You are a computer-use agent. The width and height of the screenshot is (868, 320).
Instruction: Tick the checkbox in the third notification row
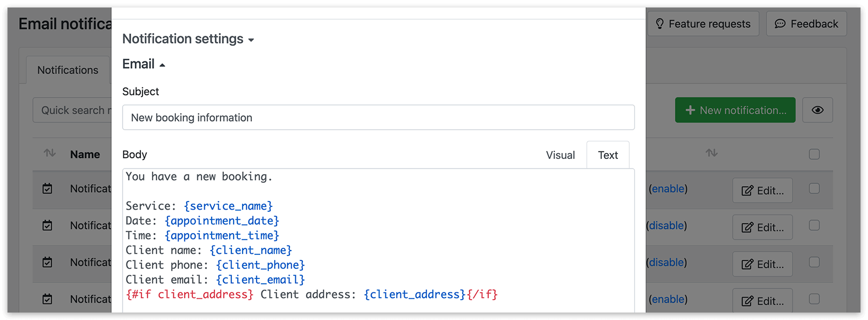coord(814,262)
